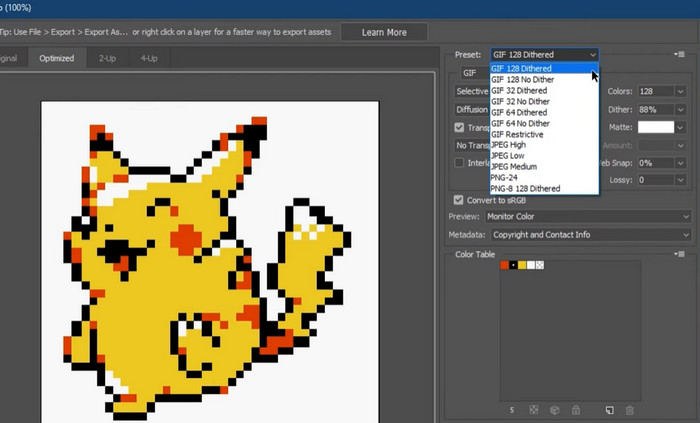Viewport: 700px width, 423px height.
Task: Collapse the Preset dropdown arrow
Action: point(592,55)
